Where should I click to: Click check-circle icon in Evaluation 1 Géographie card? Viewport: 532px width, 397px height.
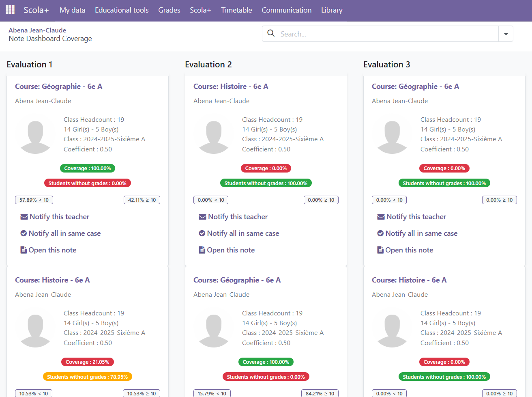point(24,233)
